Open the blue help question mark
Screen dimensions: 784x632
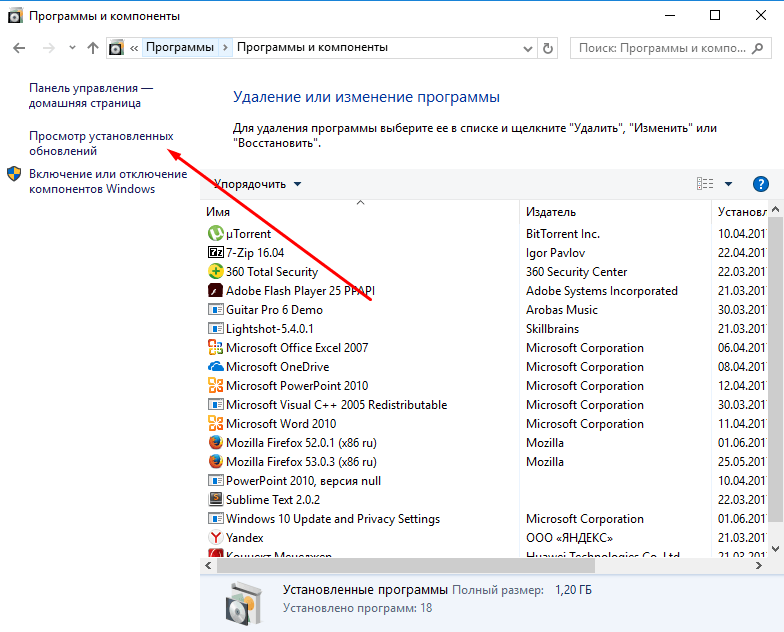pyautogui.click(x=760, y=184)
